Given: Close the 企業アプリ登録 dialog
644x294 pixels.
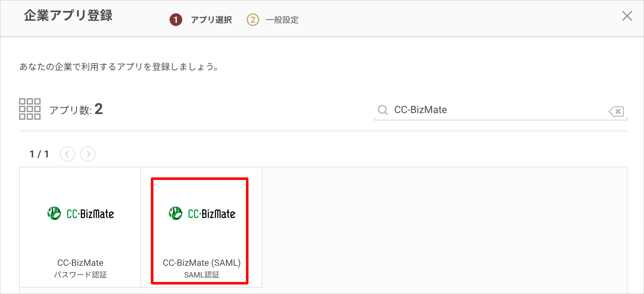Looking at the screenshot, I should (627, 16).
